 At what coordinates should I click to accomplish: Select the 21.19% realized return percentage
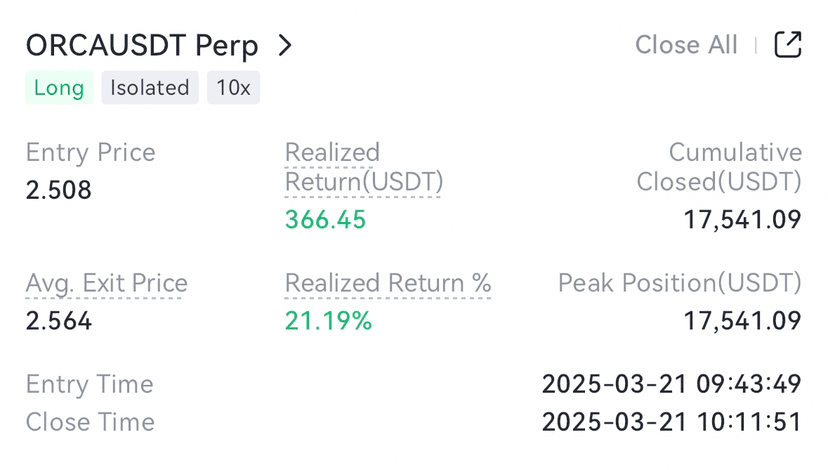tap(328, 321)
